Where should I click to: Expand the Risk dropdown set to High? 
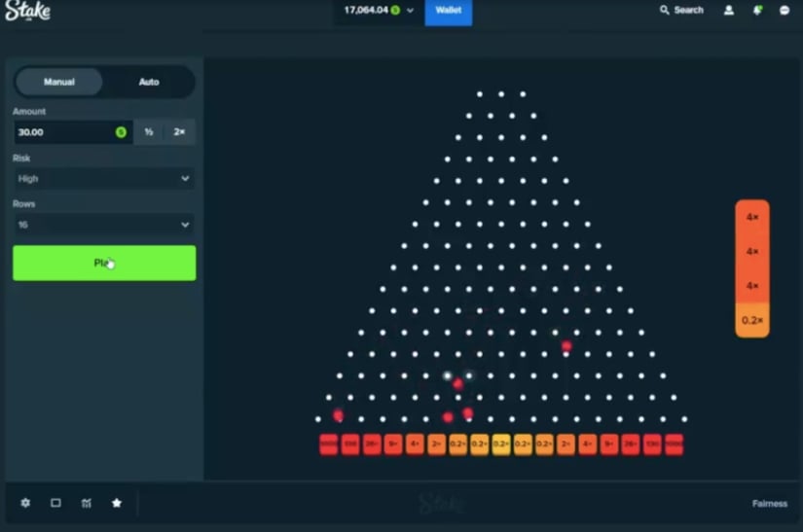(x=104, y=179)
